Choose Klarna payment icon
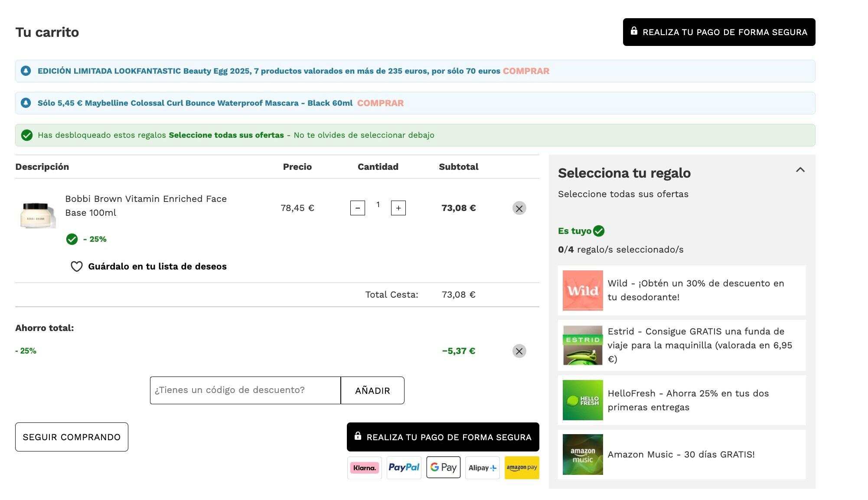This screenshot has width=868, height=500. [365, 468]
